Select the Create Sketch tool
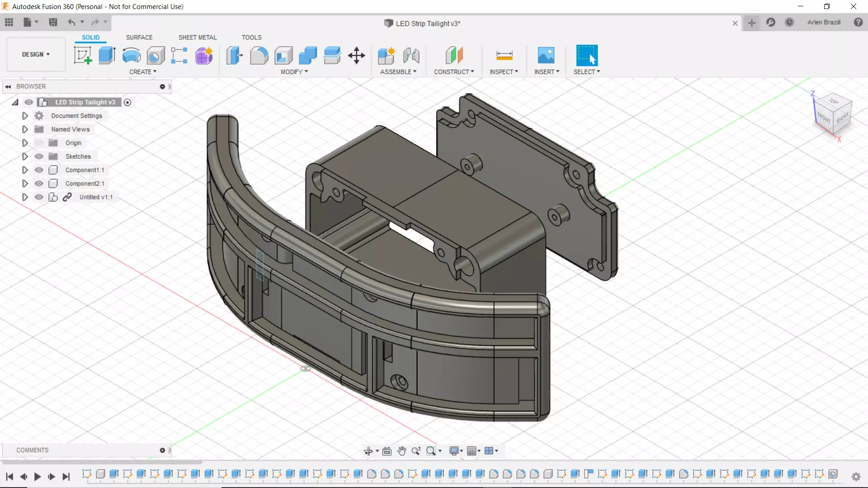The height and width of the screenshot is (488, 868). point(83,56)
